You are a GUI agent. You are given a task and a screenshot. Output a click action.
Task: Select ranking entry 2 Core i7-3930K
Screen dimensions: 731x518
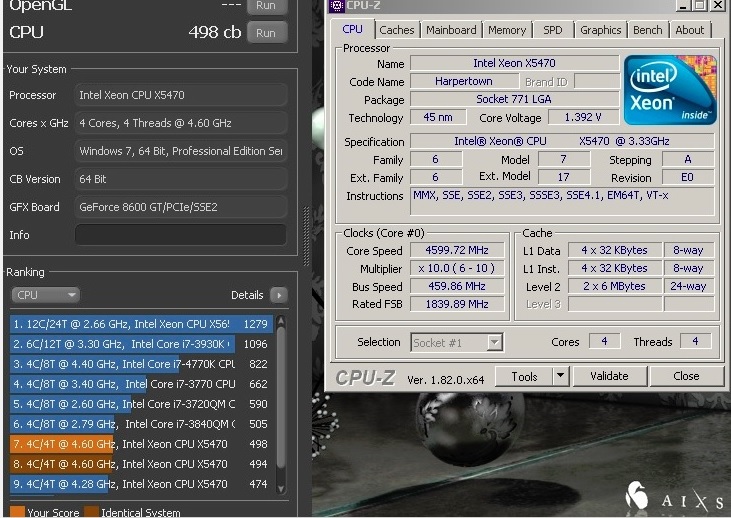(141, 344)
